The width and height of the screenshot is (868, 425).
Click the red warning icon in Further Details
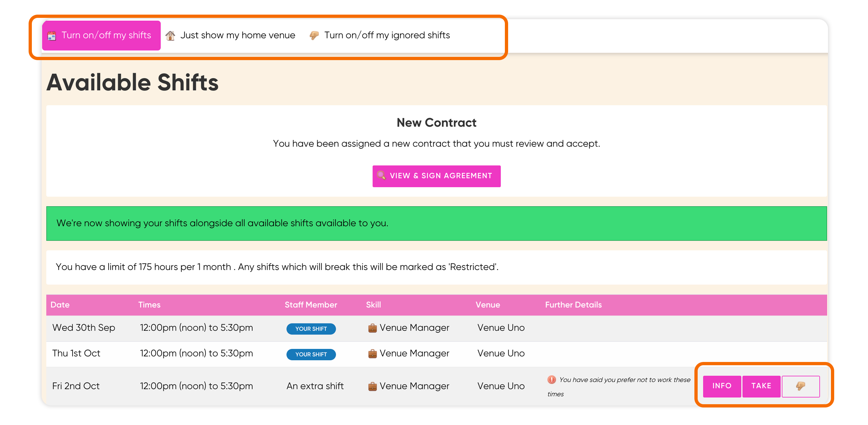pyautogui.click(x=552, y=380)
